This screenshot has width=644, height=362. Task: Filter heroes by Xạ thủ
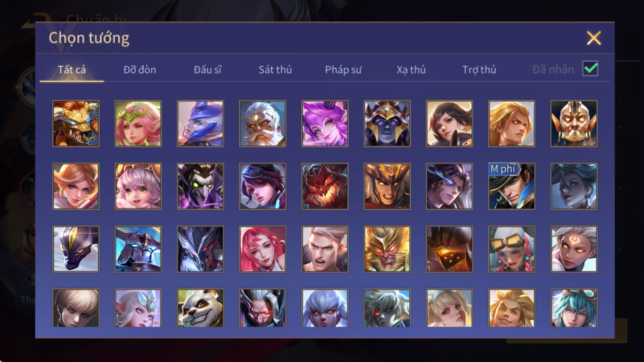pyautogui.click(x=411, y=70)
